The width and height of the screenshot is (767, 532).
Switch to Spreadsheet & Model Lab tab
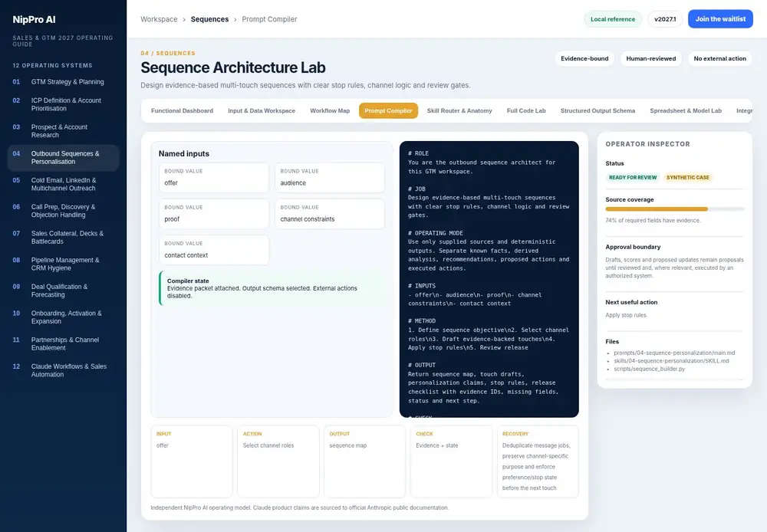pyautogui.click(x=685, y=110)
